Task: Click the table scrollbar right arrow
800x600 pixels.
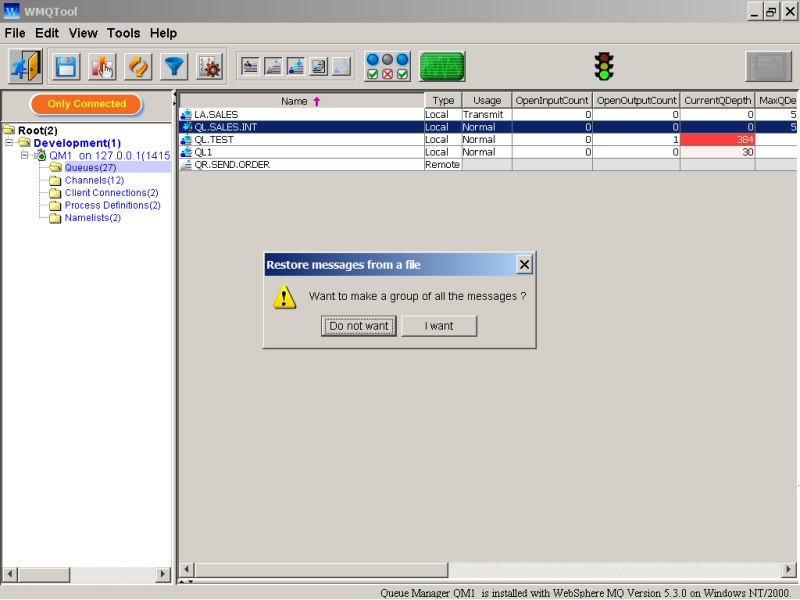Action: 788,569
